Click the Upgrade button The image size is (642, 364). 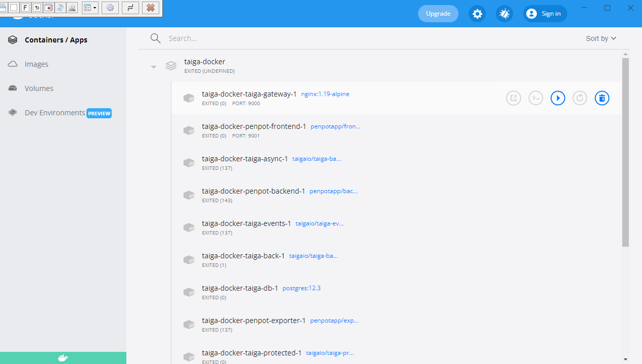pos(438,14)
